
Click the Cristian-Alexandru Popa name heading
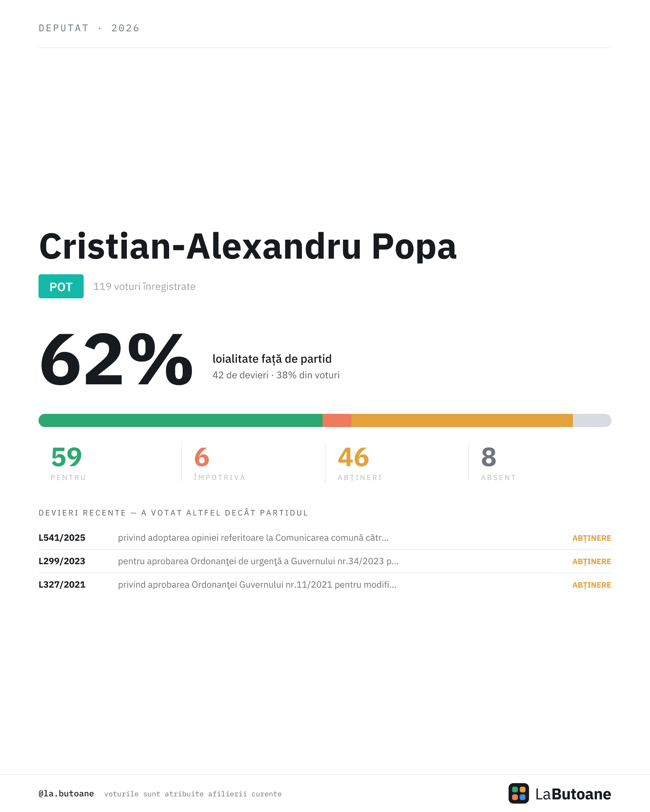click(x=248, y=246)
